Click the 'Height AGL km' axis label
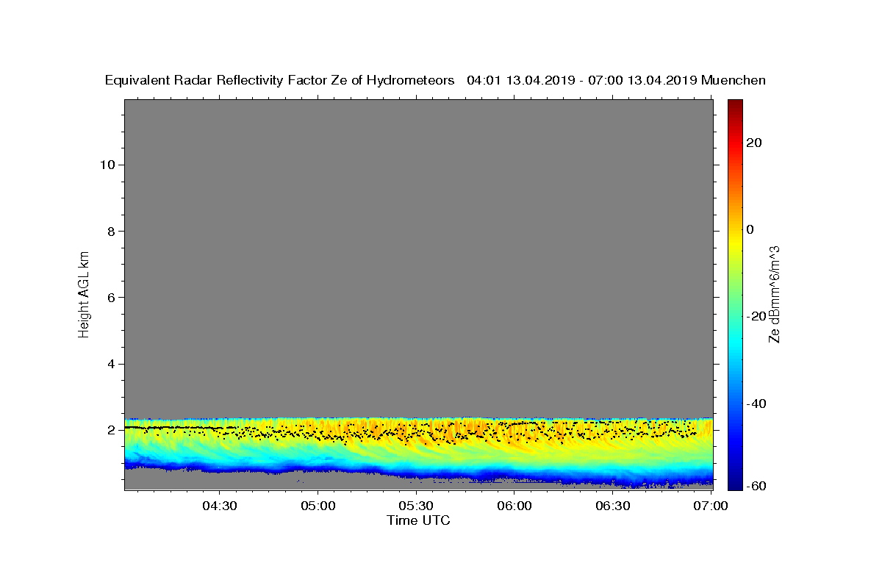The width and height of the screenshot is (882, 588). pos(85,293)
